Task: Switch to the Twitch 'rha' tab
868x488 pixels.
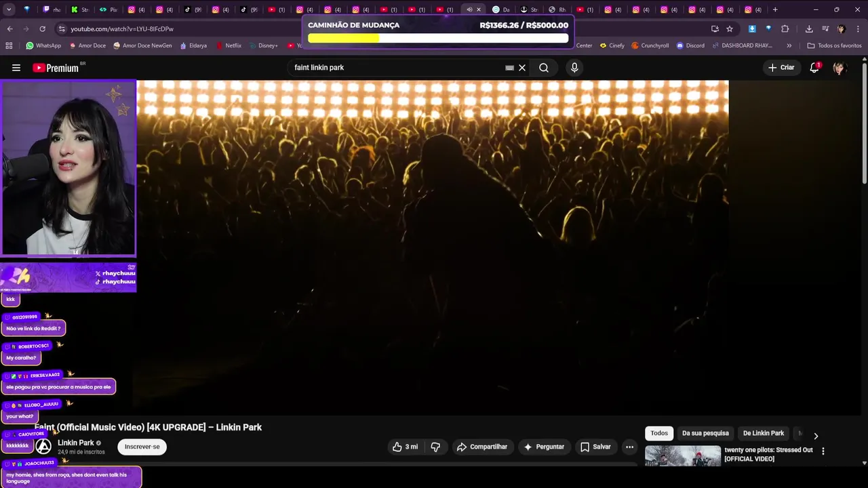Action: pos(52,9)
